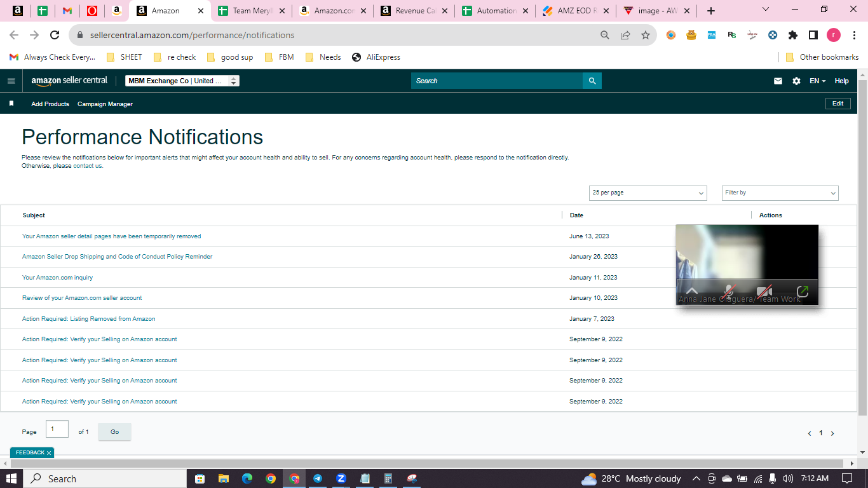Screen dimensions: 868x488
Task: Open the RS extension icon
Action: point(732,36)
